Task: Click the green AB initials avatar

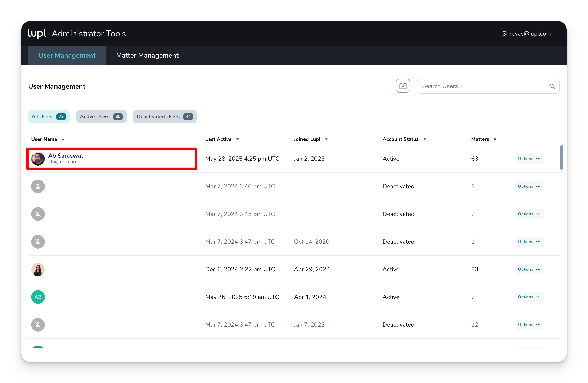Action: 38,297
